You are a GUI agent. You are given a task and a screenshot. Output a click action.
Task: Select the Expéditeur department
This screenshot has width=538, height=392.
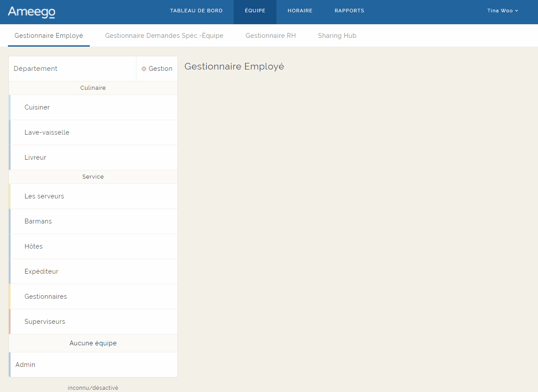[x=41, y=271]
